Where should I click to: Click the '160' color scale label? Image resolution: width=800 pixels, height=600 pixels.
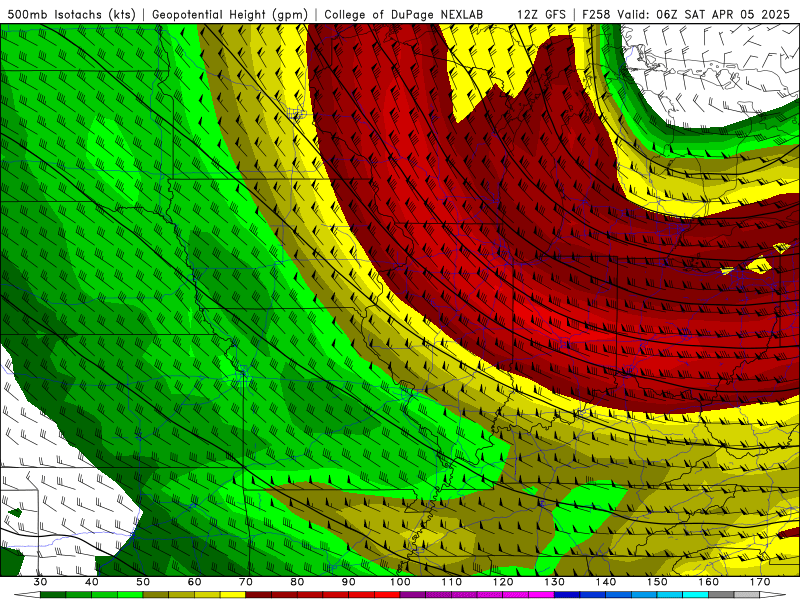click(708, 582)
